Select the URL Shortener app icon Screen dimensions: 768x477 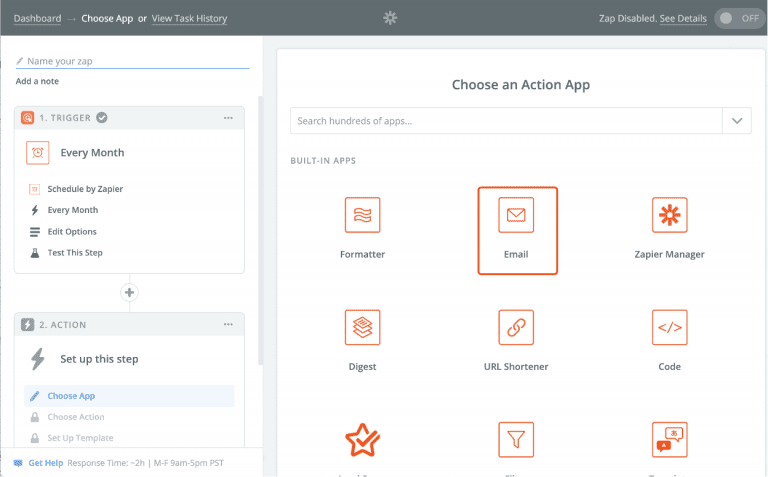516,327
